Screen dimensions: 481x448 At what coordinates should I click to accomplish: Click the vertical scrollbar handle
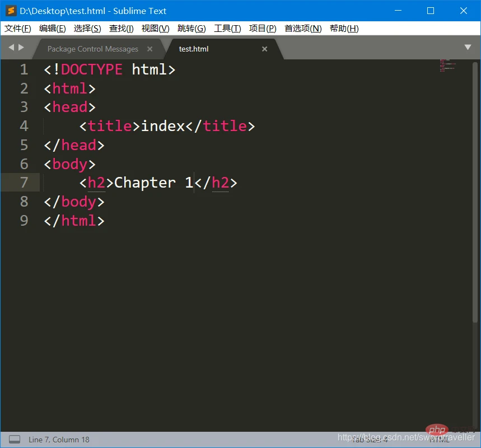tap(475, 192)
